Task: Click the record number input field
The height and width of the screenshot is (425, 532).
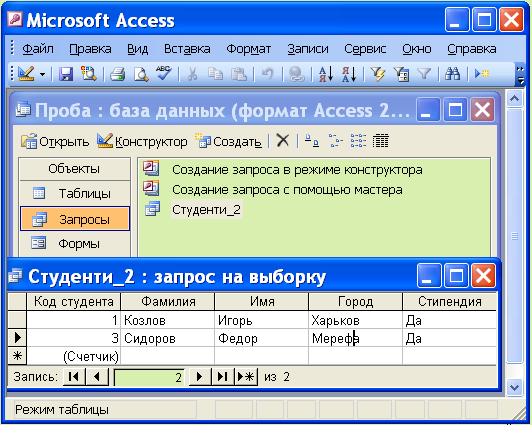Action: [149, 377]
